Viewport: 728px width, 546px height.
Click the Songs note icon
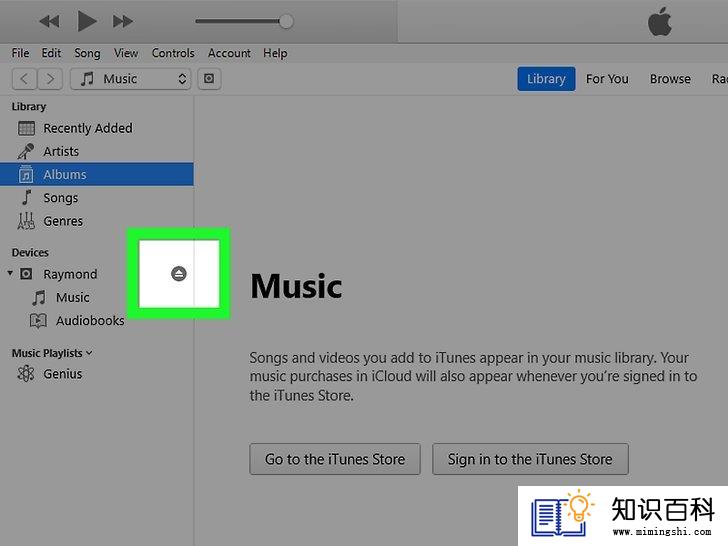coord(26,197)
